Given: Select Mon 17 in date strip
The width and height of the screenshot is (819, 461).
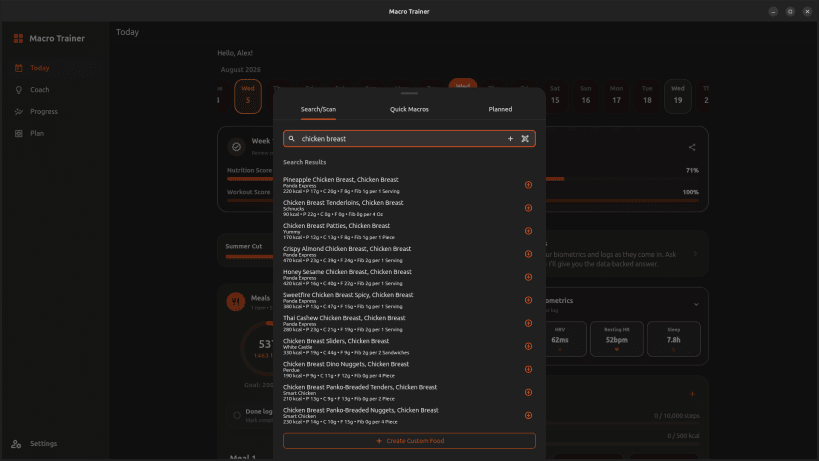Looking at the screenshot, I should pos(616,96).
